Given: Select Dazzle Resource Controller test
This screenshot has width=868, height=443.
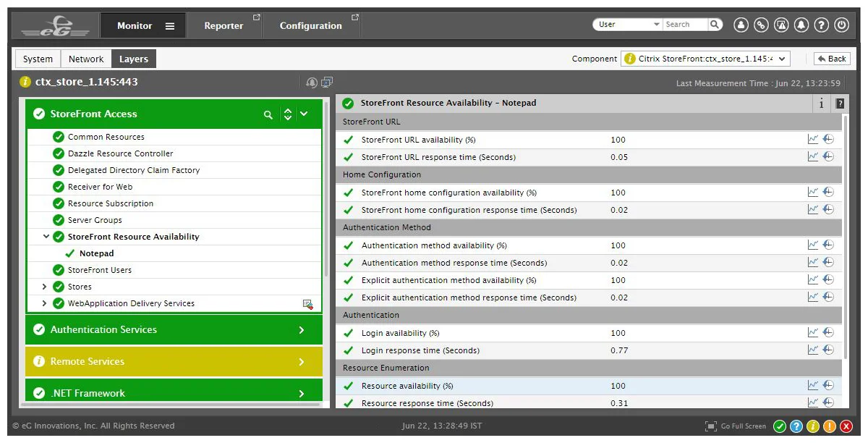Looking at the screenshot, I should tap(121, 153).
